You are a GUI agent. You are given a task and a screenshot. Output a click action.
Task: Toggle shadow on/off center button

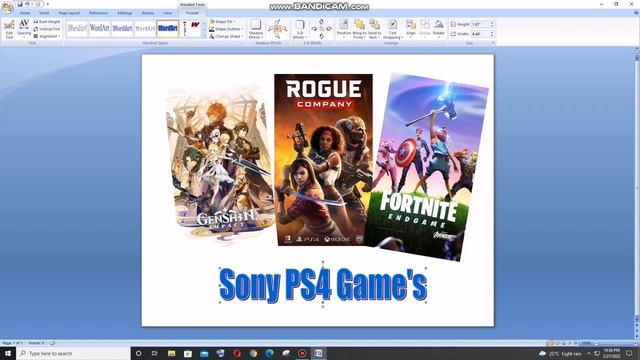click(x=278, y=29)
